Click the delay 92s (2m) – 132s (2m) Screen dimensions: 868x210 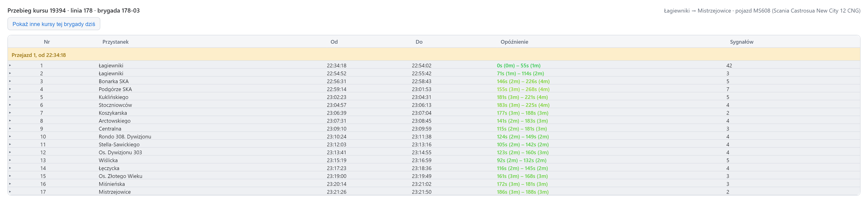(x=521, y=160)
